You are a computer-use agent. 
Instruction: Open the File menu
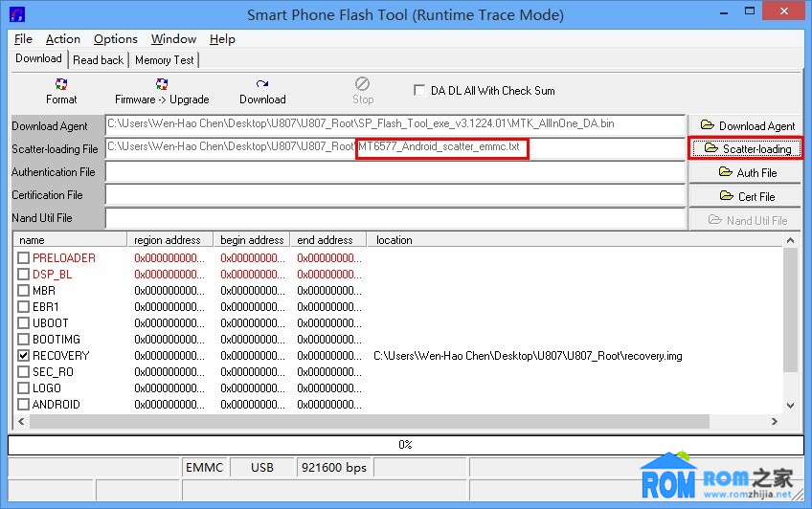tap(23, 39)
